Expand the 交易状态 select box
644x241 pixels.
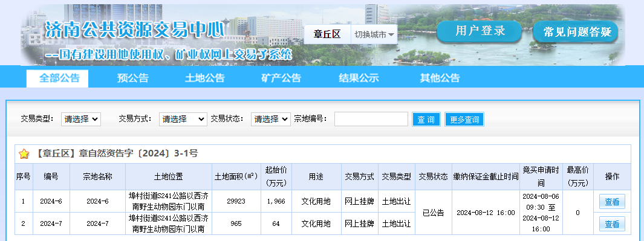[x=271, y=119]
